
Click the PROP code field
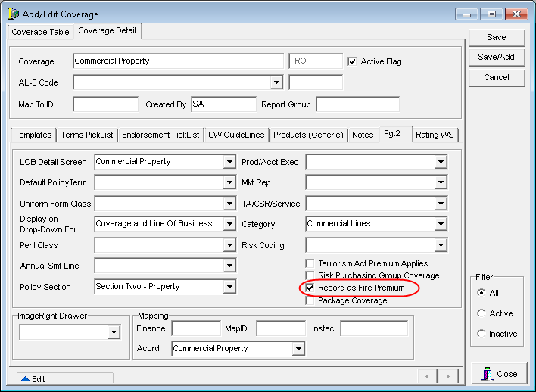coord(316,61)
